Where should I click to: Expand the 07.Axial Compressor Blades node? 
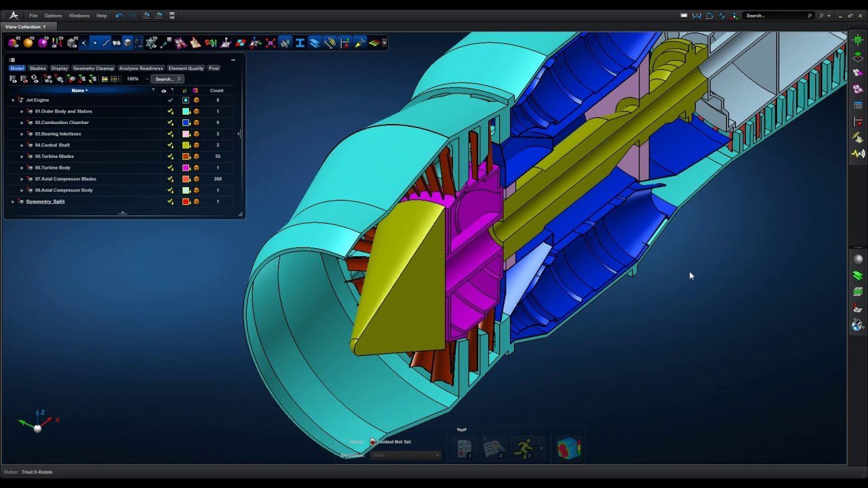[x=22, y=179]
